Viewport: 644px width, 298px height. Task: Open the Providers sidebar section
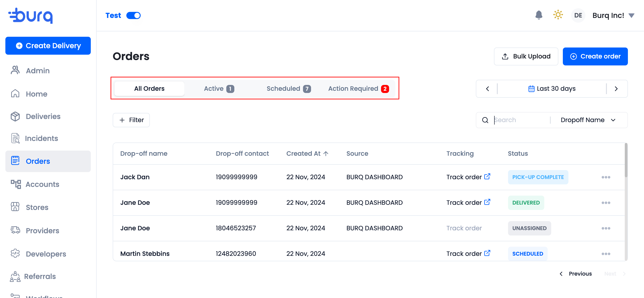pyautogui.click(x=42, y=231)
